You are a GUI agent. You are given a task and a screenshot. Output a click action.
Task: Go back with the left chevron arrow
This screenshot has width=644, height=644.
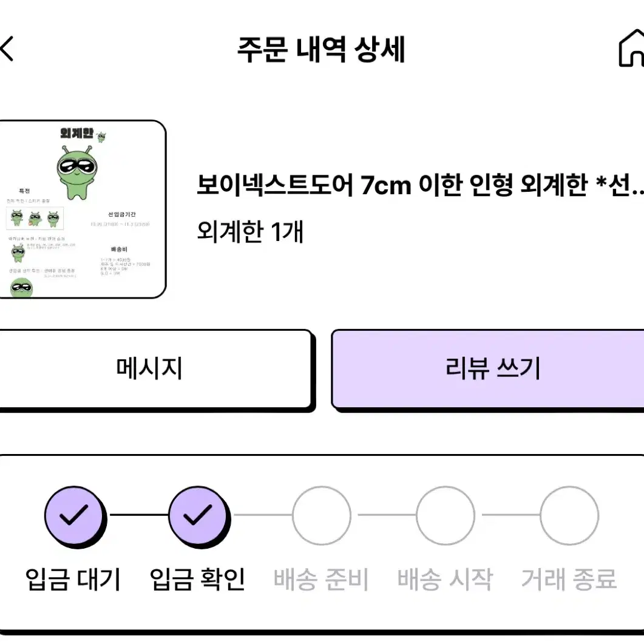tap(7, 49)
